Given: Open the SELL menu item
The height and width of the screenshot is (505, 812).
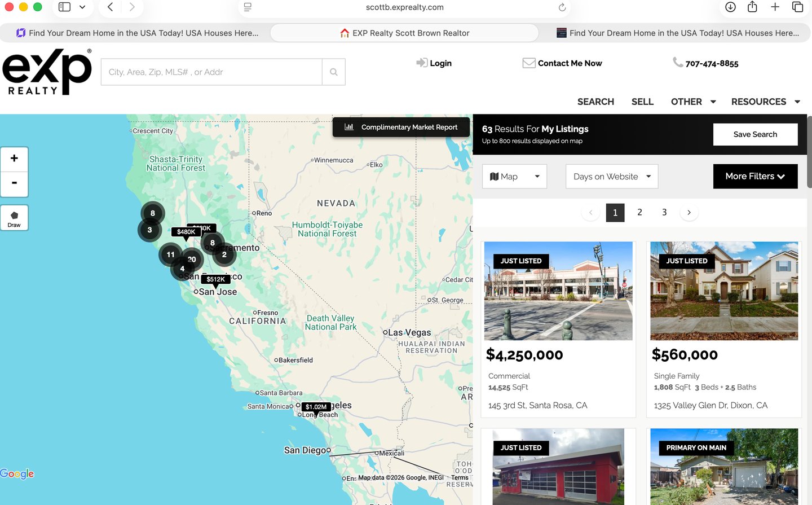Looking at the screenshot, I should click(x=642, y=102).
